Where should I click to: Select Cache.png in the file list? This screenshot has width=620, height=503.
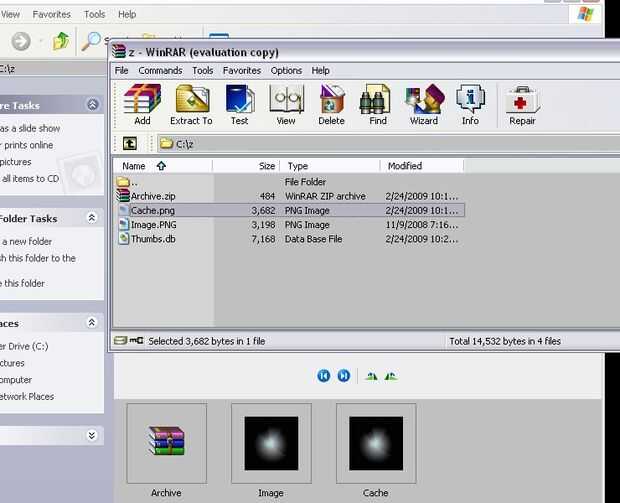[x=153, y=210]
